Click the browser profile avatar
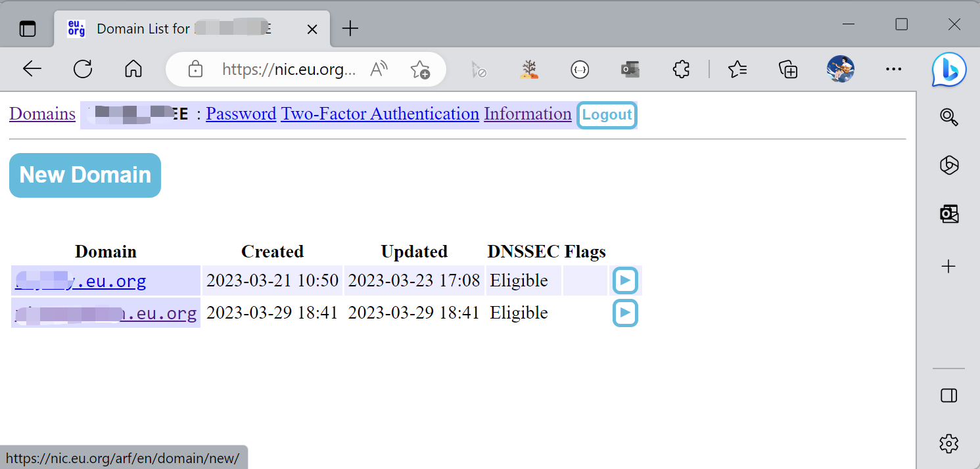This screenshot has height=469, width=980. (x=839, y=69)
